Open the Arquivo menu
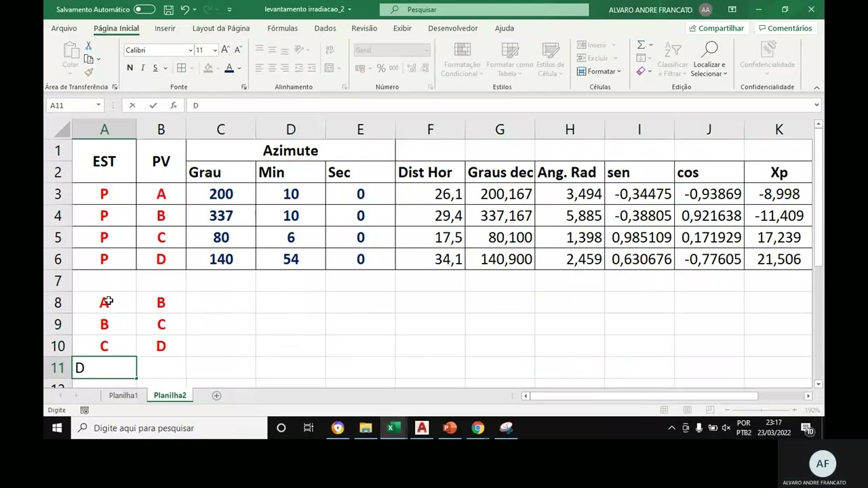This screenshot has height=488, width=868. 64,28
